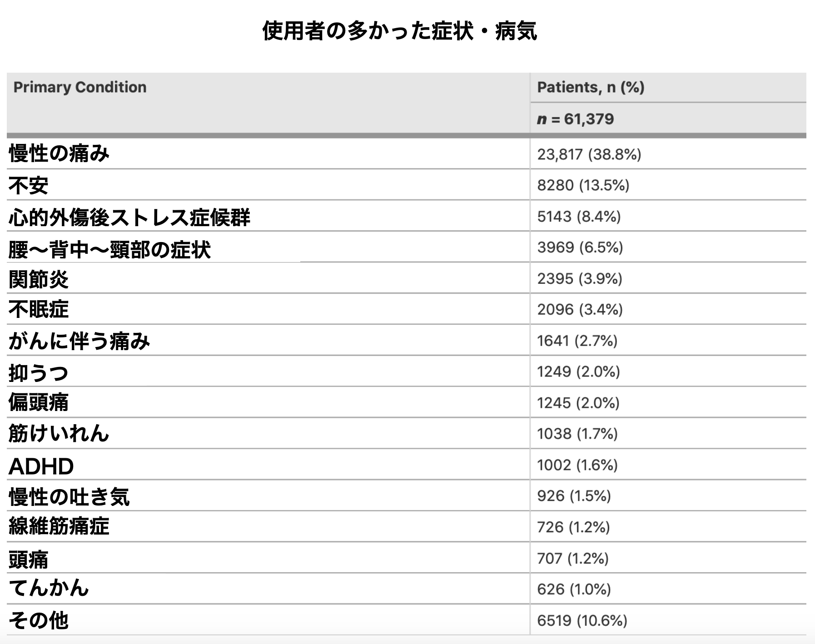Image resolution: width=815 pixels, height=644 pixels.
Task: Select the 慢性の痛み row label
Action: tap(59, 154)
